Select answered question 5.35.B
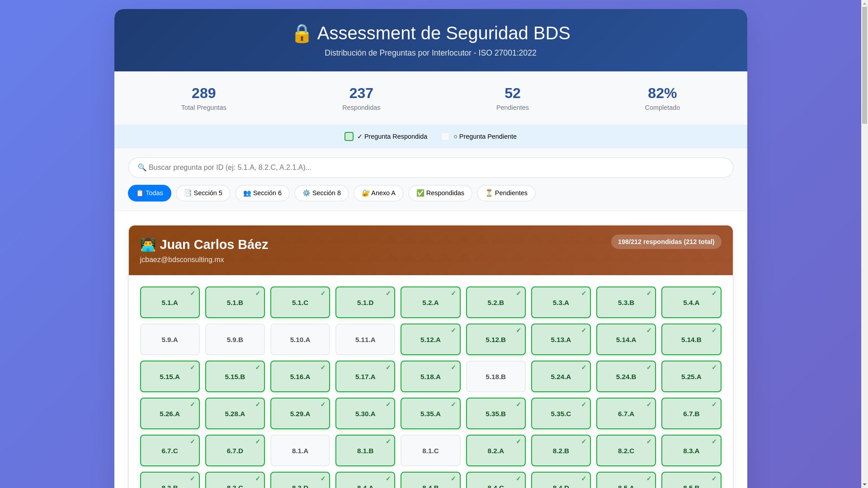The width and height of the screenshot is (868, 488). [496, 413]
